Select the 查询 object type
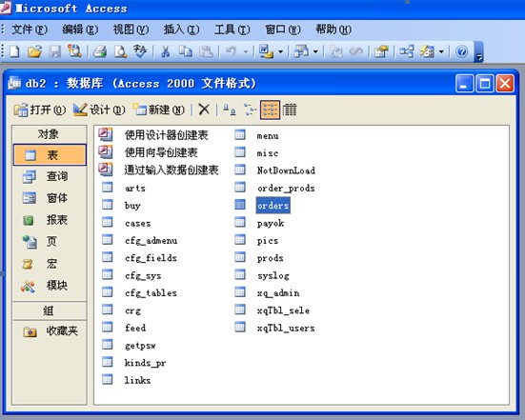 pyautogui.click(x=50, y=176)
